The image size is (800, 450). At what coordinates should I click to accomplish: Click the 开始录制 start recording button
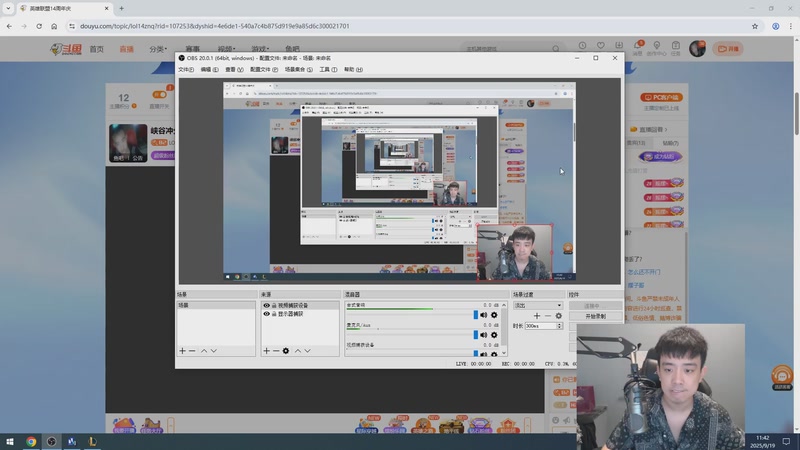pos(595,316)
